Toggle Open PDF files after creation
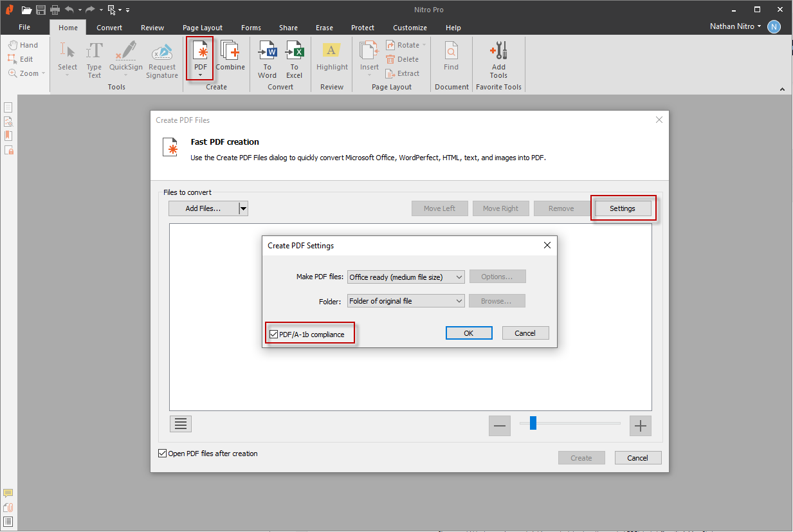793x532 pixels. point(162,454)
